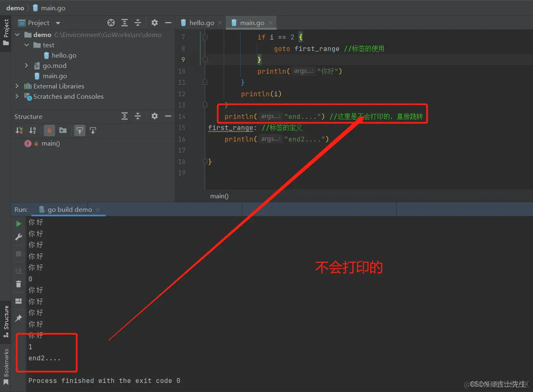The width and height of the screenshot is (533, 392).
Task: Toggle show non-public members in Structure
Action: click(x=49, y=130)
